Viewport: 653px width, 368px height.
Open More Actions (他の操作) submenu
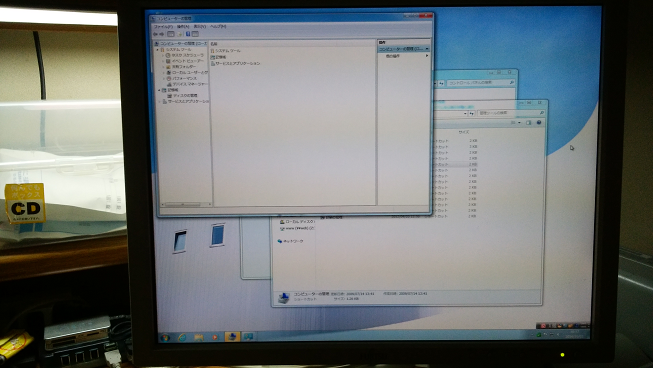(404, 56)
